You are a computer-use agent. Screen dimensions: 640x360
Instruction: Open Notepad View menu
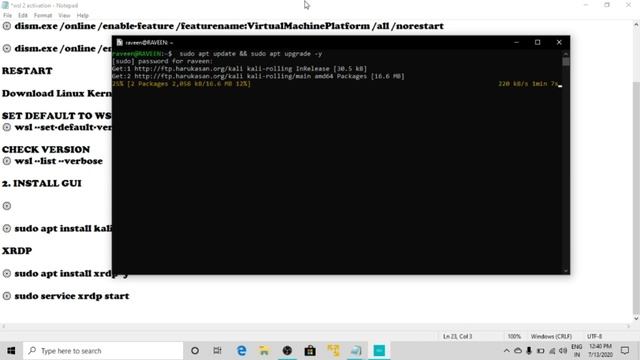click(x=64, y=16)
